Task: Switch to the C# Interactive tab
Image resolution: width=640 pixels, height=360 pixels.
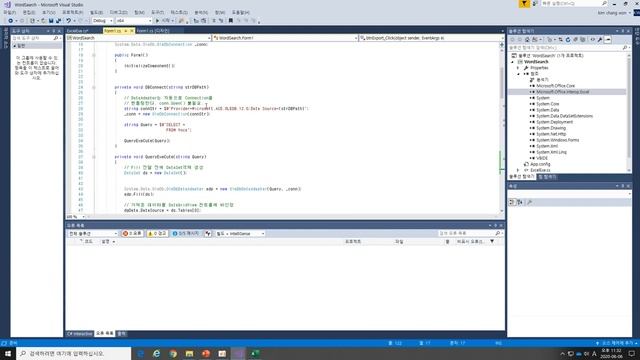Action: 80,334
